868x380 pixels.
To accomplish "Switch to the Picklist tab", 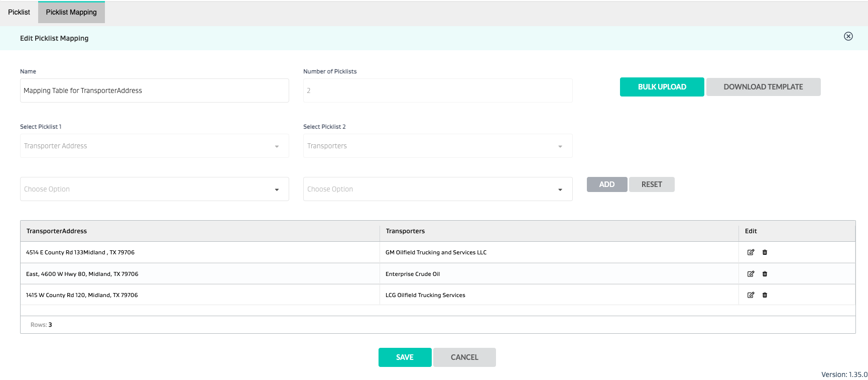I will (x=19, y=12).
